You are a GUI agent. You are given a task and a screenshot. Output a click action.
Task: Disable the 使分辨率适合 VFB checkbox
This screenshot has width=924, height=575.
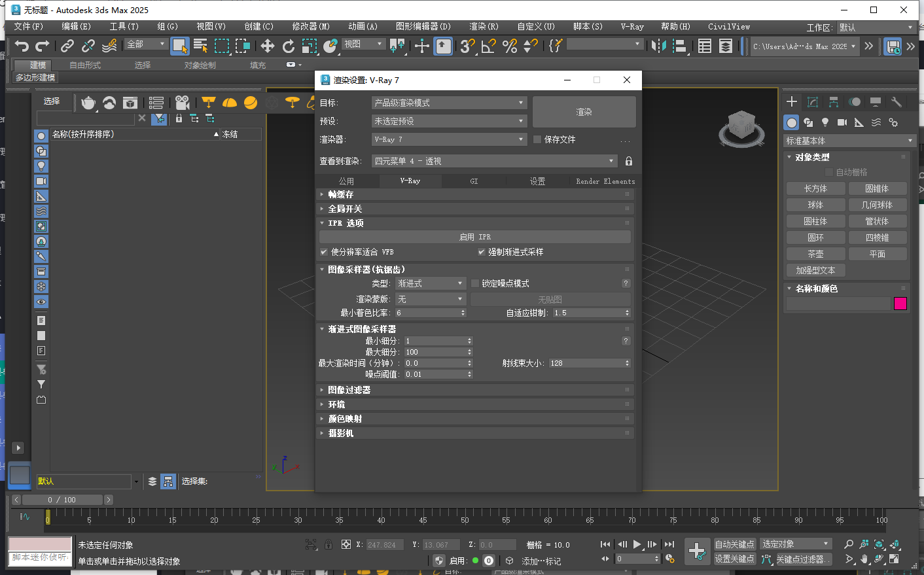pyautogui.click(x=323, y=251)
